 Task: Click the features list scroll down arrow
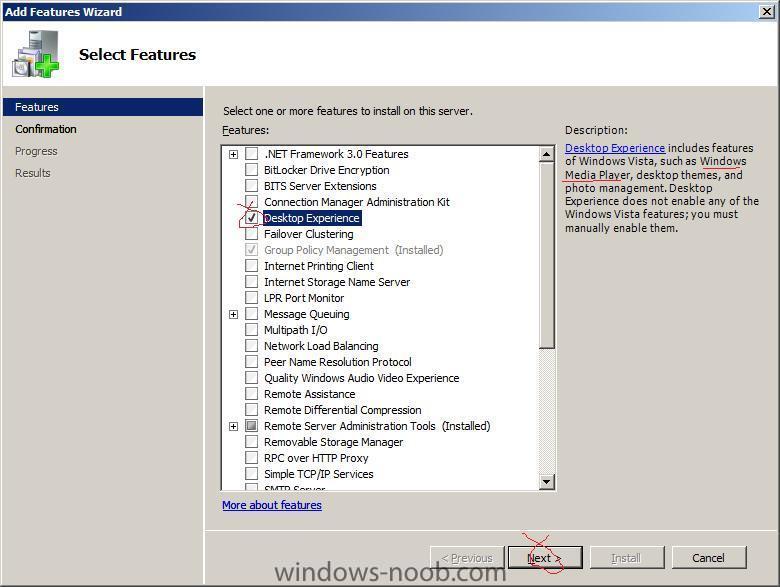(x=547, y=481)
